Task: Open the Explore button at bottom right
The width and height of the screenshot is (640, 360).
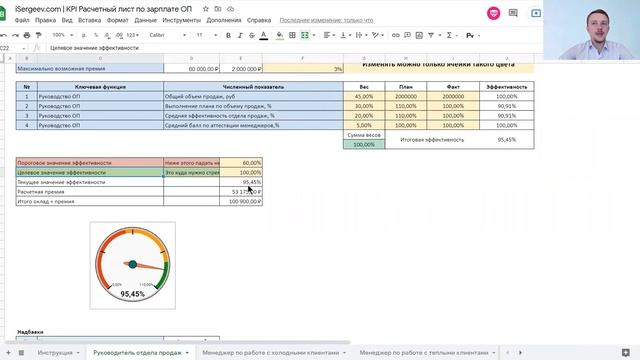Action: (x=625, y=352)
